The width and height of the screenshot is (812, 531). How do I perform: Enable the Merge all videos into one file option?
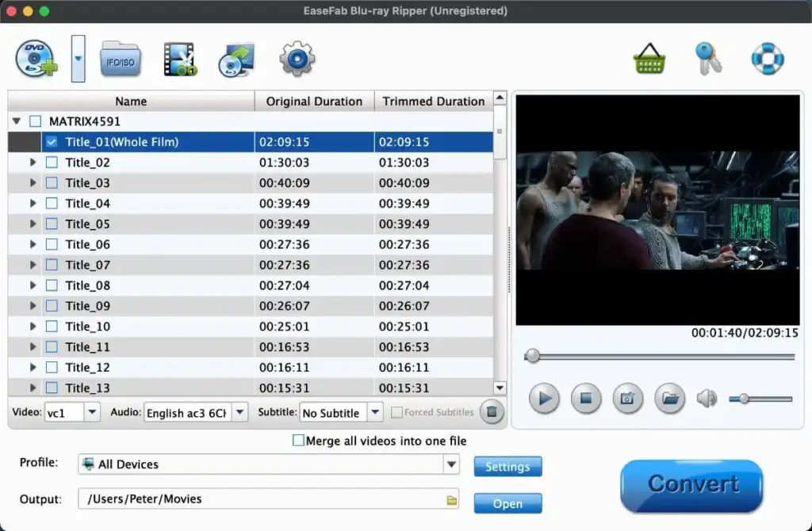[298, 441]
